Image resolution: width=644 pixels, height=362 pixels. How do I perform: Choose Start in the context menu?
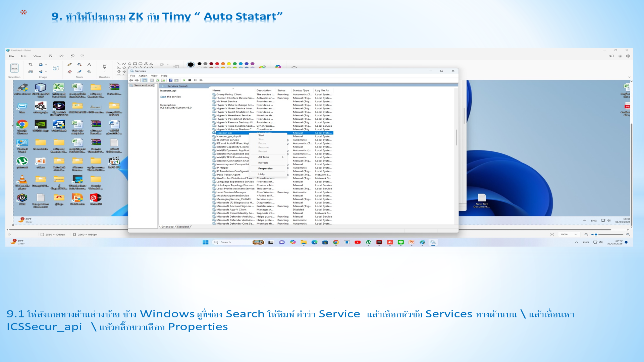[261, 135]
